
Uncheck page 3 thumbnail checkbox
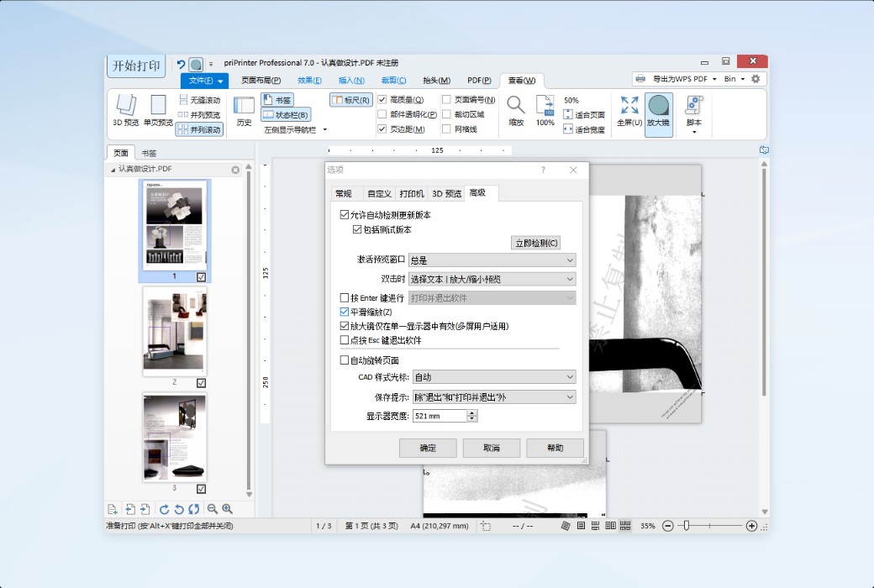click(201, 489)
